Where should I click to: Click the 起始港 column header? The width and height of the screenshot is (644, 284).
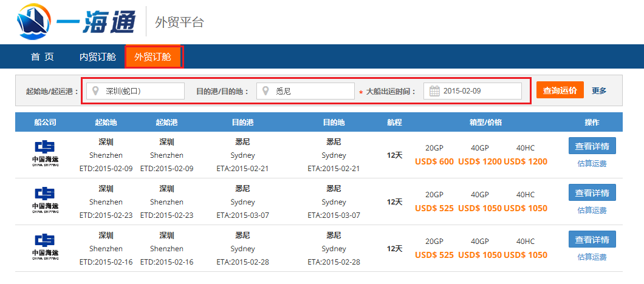click(x=166, y=123)
